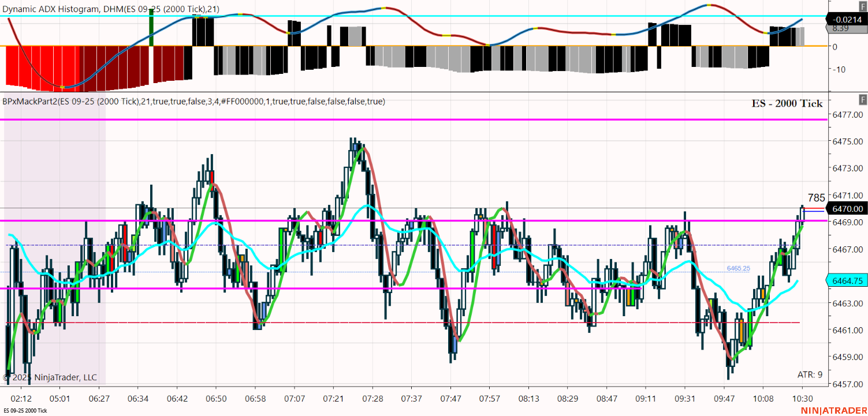The image size is (868, 416).
Task: Click the 'ATR: 9' readout
Action: (x=810, y=375)
